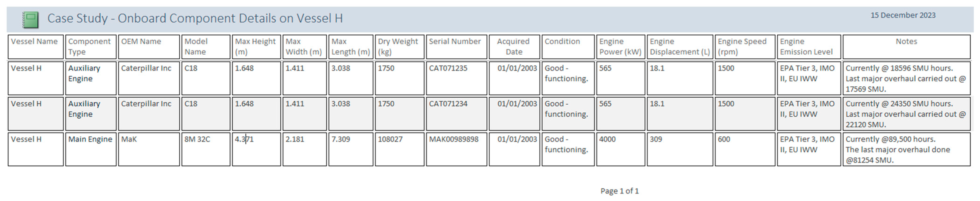This screenshot has height=201, width=980.
Task: Click the MAK00989898 serial number cell
Action: point(456,148)
